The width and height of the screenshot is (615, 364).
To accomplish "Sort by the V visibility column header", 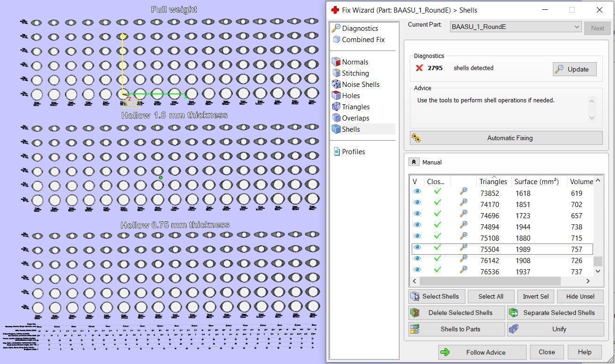I will (415, 182).
